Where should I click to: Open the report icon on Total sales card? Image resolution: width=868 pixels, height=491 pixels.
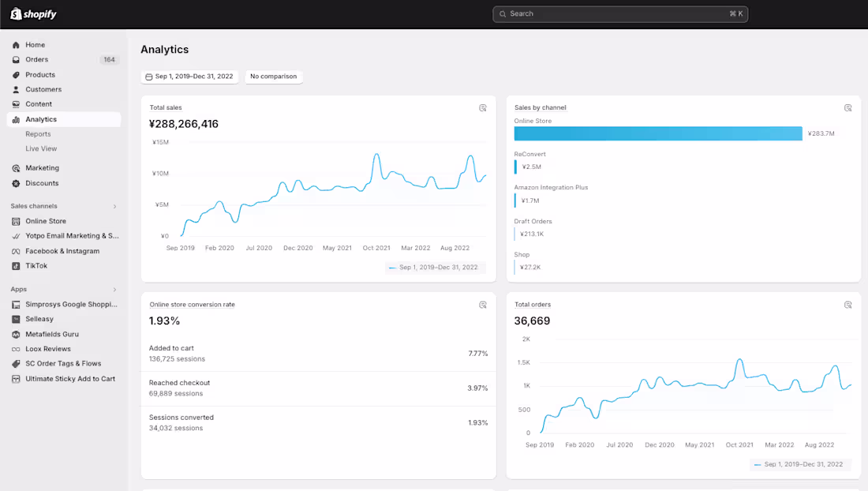483,108
